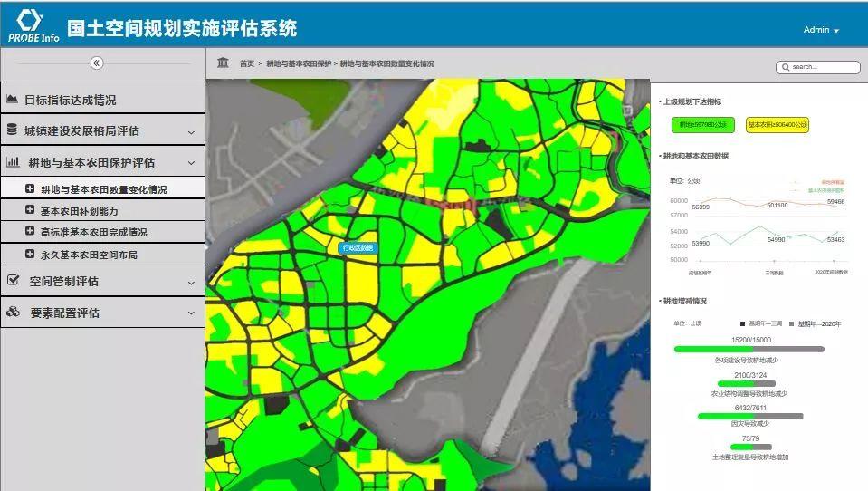This screenshot has width=868, height=491.
Task: Click the 2100/3124 progress bar
Action: coord(746,383)
